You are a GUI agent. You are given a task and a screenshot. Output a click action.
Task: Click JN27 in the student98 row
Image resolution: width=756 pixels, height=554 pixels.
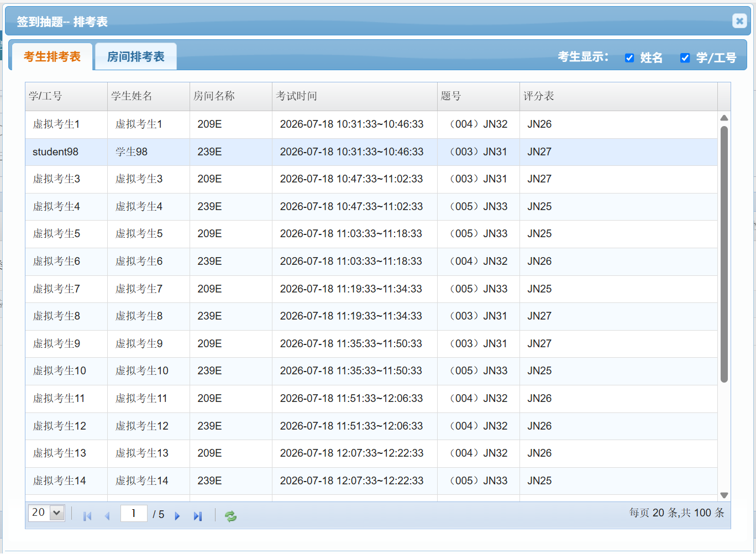(619, 151)
